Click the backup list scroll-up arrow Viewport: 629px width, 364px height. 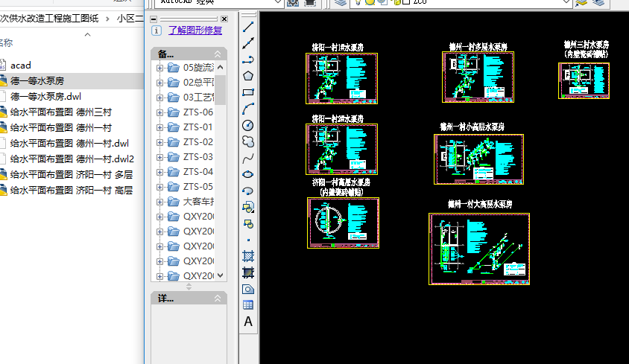tap(221, 67)
